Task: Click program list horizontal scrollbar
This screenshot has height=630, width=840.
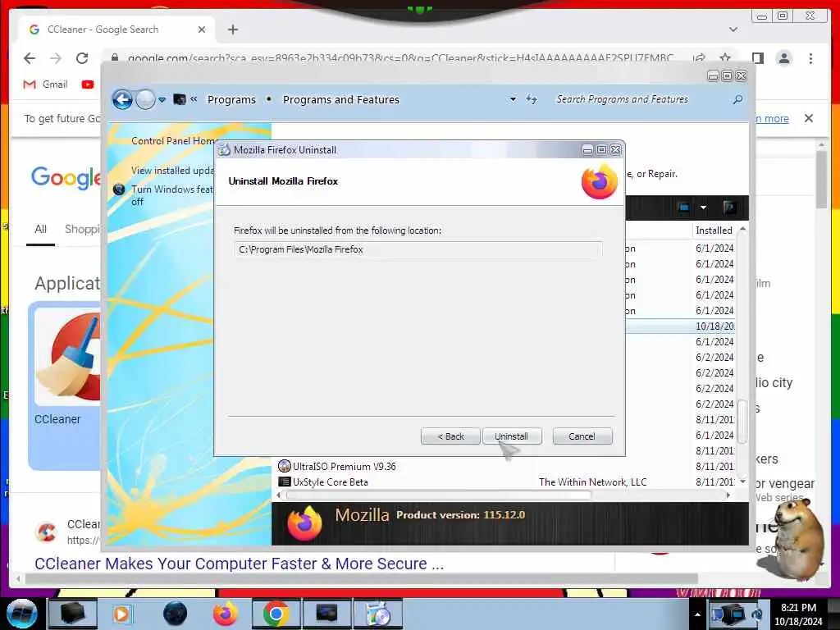Action: click(440, 495)
